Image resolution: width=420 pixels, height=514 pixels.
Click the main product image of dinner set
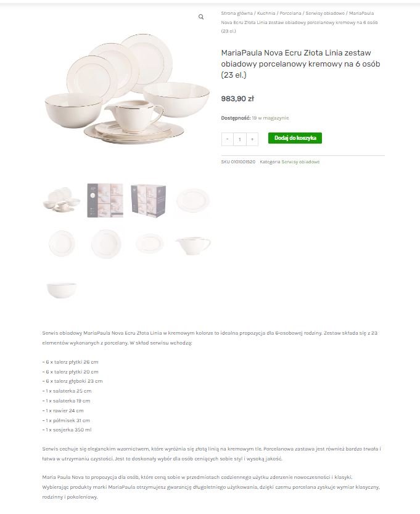[127, 89]
